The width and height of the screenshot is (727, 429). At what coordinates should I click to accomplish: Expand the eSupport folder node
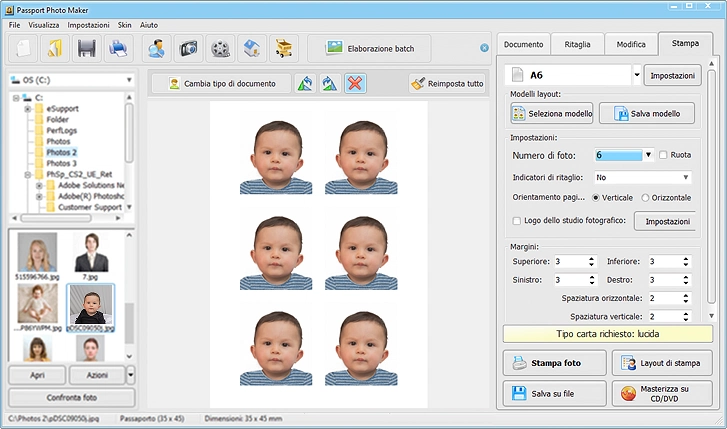tap(28, 109)
